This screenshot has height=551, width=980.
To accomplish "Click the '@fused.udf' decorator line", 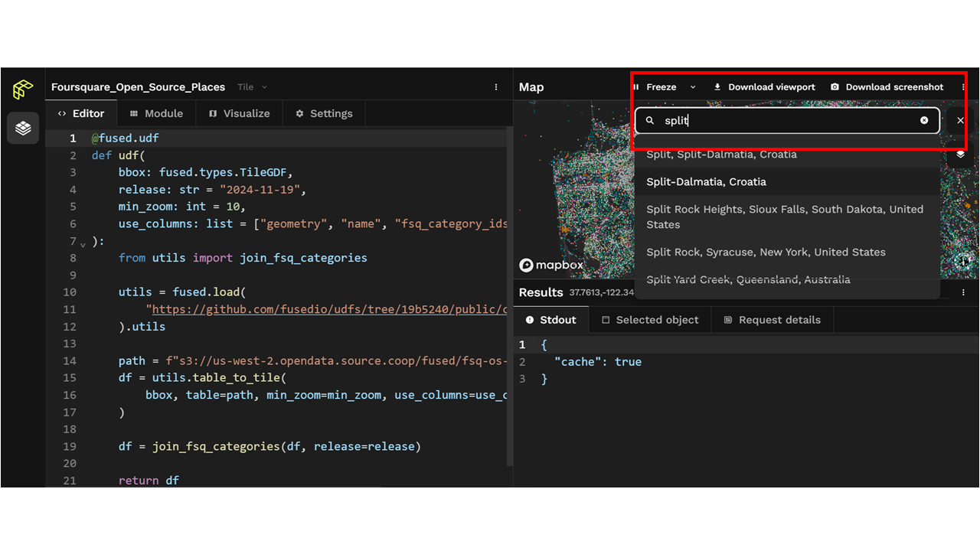I will [126, 139].
